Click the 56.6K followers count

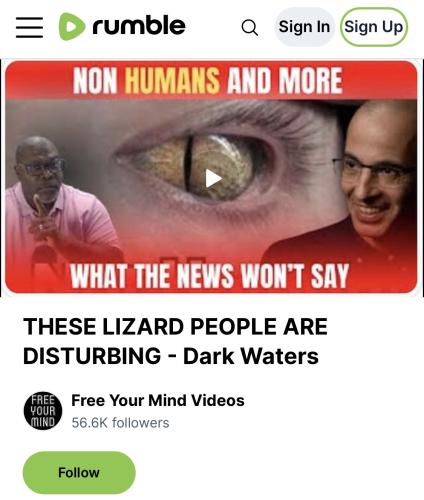click(x=120, y=423)
